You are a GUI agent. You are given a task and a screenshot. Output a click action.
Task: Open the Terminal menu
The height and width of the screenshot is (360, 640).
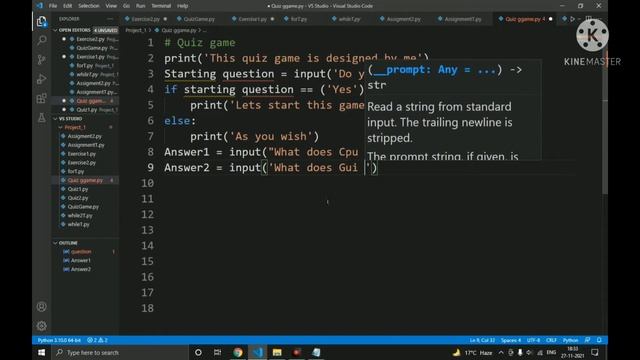(x=161, y=6)
